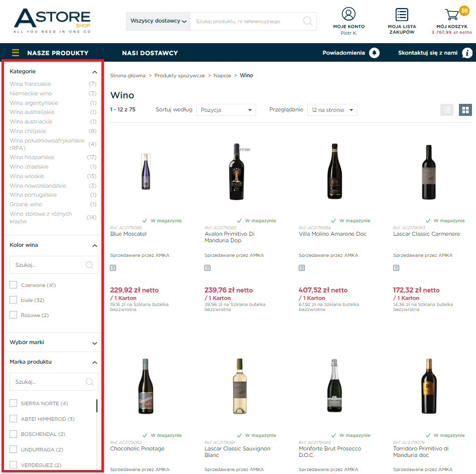Open Powiadomienia in the navigation bar
This screenshot has width=476, height=474.
343,53
